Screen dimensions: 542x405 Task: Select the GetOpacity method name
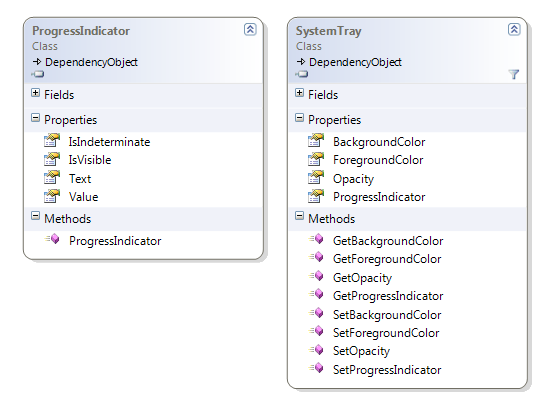[362, 278]
